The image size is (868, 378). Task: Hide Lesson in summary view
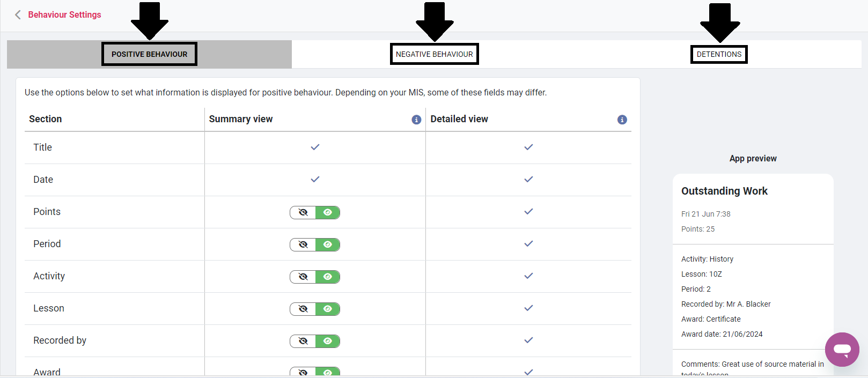(303, 309)
